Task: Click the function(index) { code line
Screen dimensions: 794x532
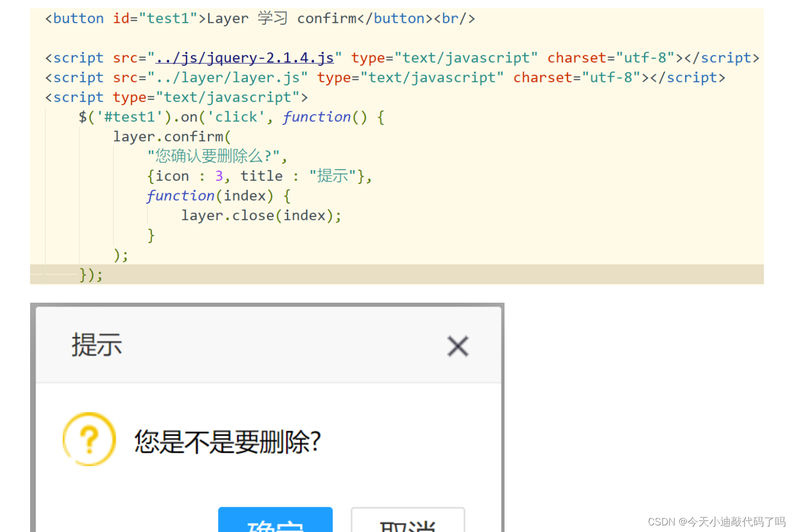Action: [x=219, y=196]
